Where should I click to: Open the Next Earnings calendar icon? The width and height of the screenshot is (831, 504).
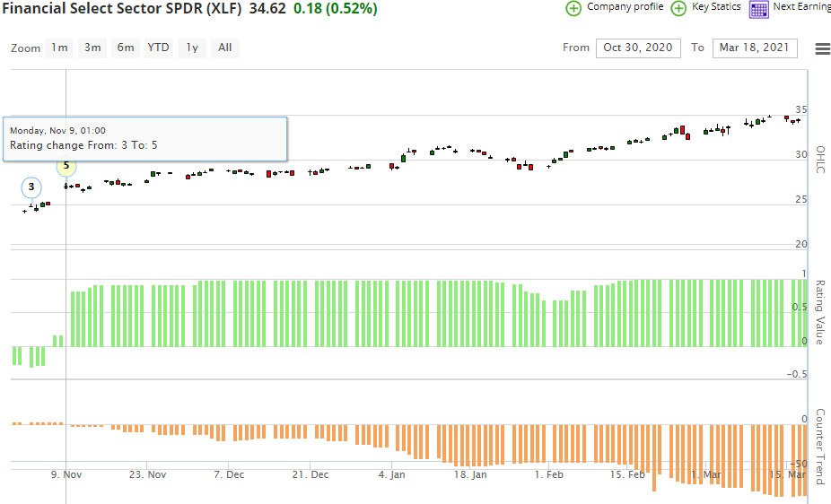coord(759,9)
